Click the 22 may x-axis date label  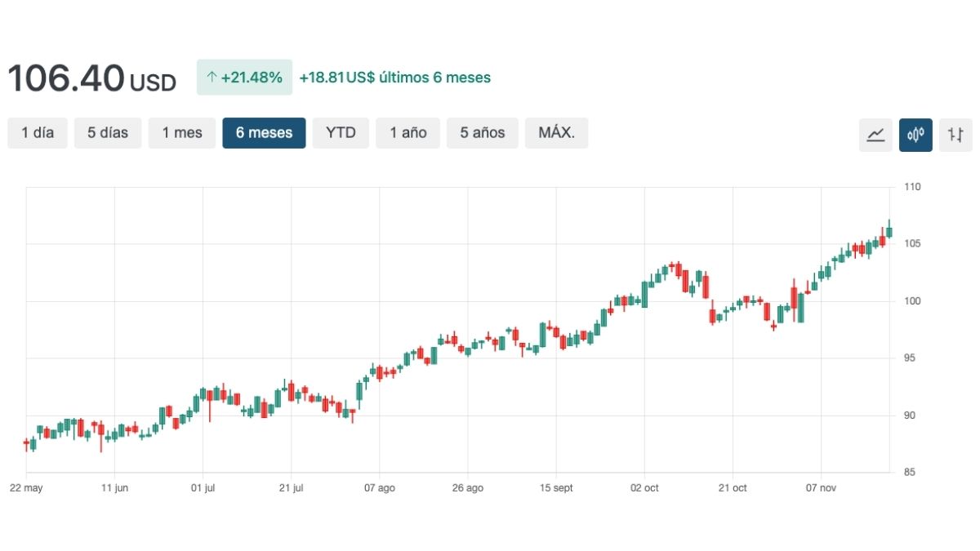tap(26, 488)
